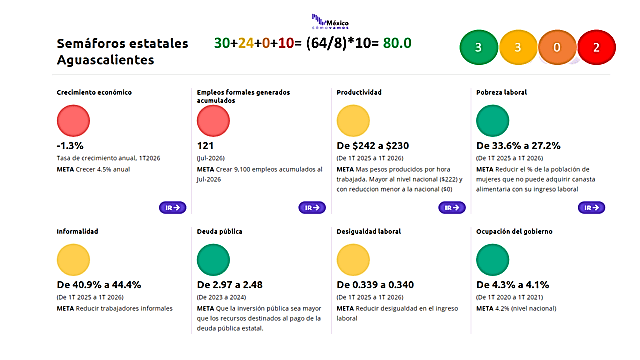Select the yellow summary circle showing 3
Viewport: 640px width, 360px height.
coord(518,47)
